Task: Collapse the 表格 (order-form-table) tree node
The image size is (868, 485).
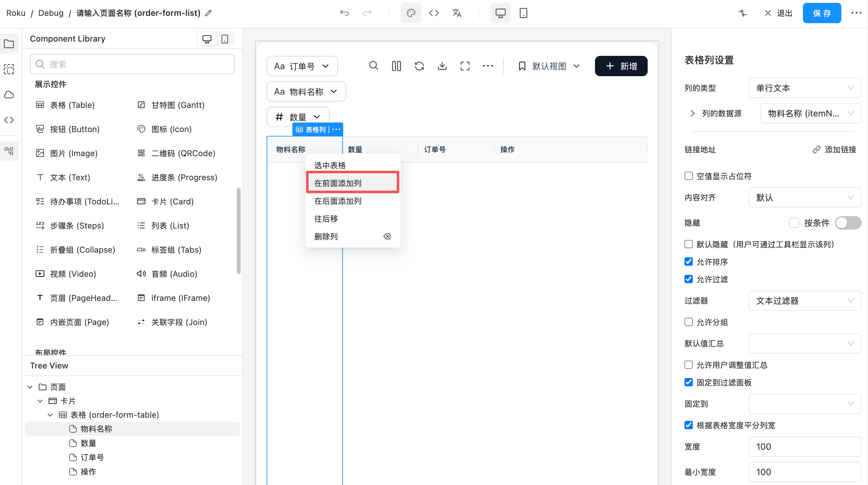Action: click(x=50, y=415)
